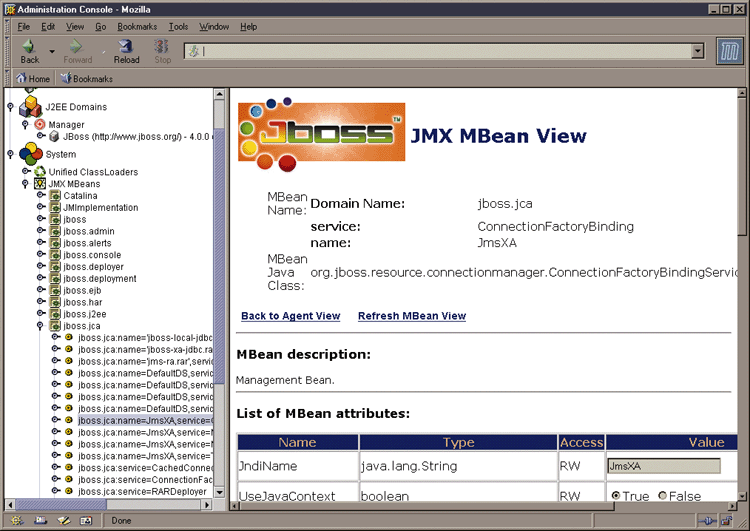Viewport: 750px width, 531px height.
Task: Collapse the J2EE Domains tree node
Action: point(11,107)
